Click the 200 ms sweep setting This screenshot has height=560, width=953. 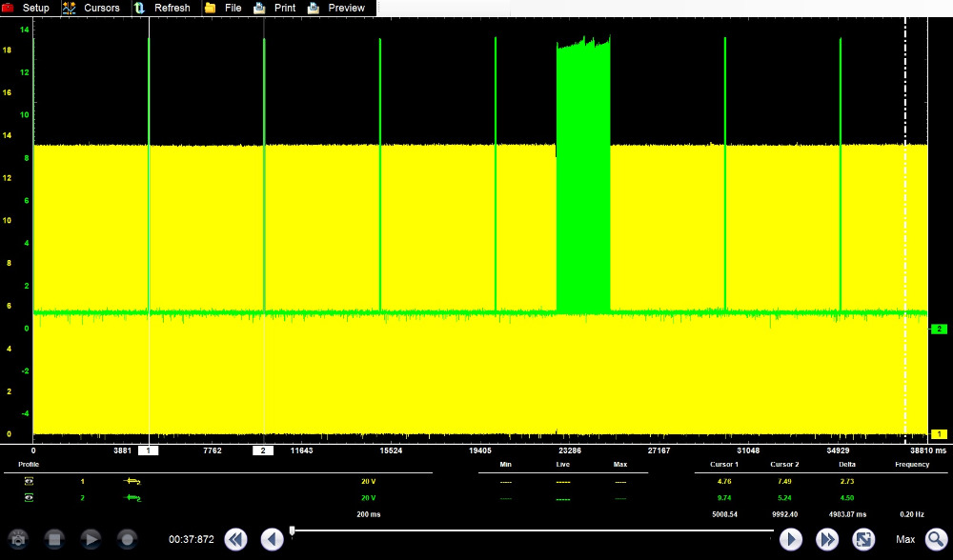click(368, 514)
